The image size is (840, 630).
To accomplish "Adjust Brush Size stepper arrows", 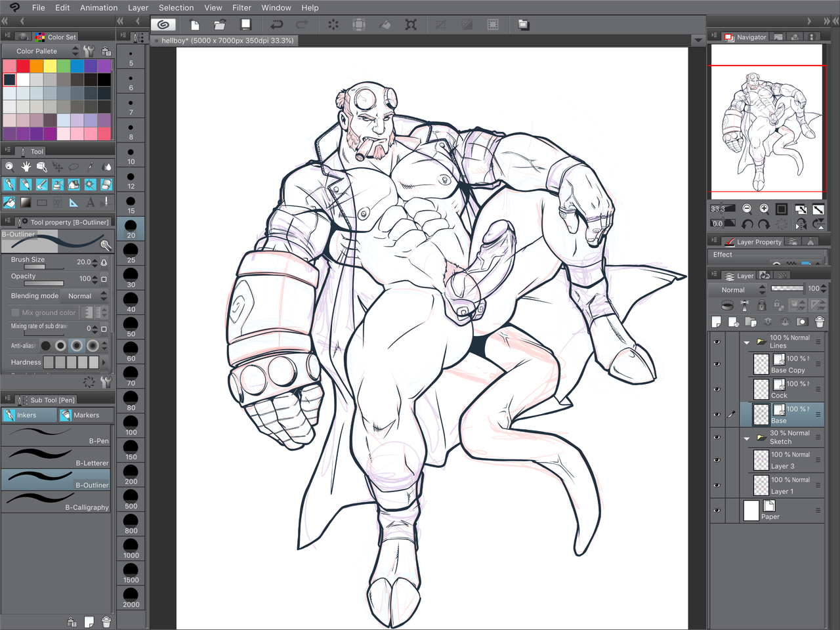I will pos(94,262).
